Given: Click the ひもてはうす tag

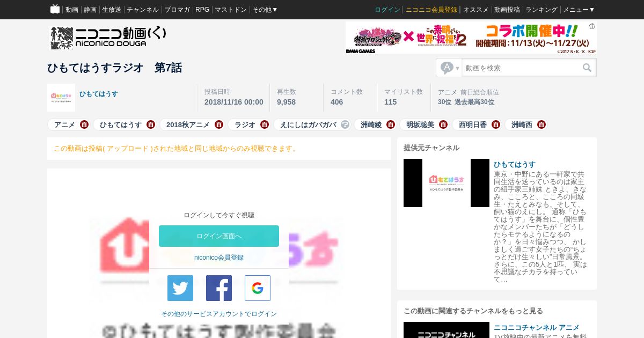Looking at the screenshot, I should 121,124.
